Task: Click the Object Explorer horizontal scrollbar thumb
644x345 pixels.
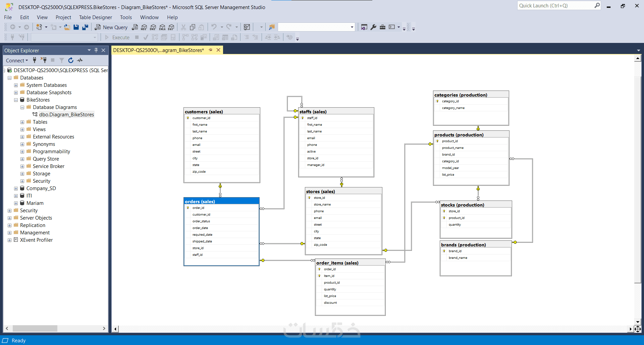Action: tap(35, 329)
